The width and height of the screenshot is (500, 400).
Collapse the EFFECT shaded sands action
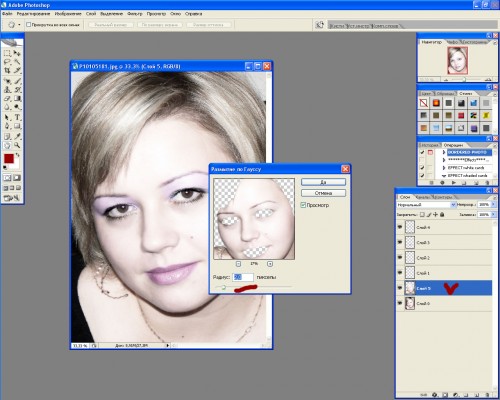[x=444, y=176]
